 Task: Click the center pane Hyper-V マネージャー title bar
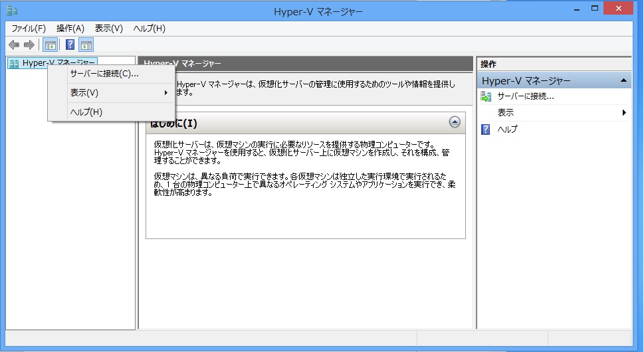pos(306,64)
